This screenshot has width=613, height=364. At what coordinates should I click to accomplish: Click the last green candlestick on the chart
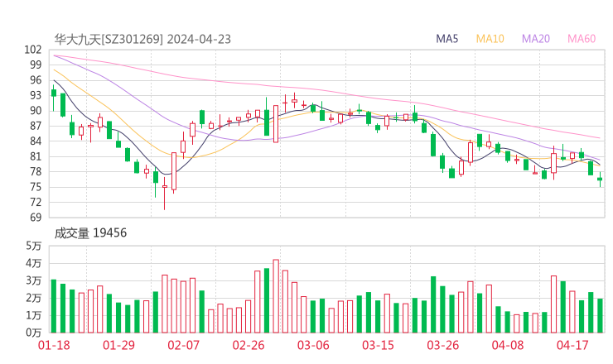pos(600,179)
